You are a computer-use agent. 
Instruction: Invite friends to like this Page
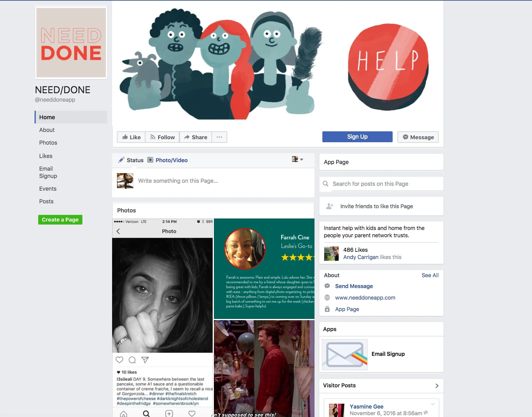(377, 206)
